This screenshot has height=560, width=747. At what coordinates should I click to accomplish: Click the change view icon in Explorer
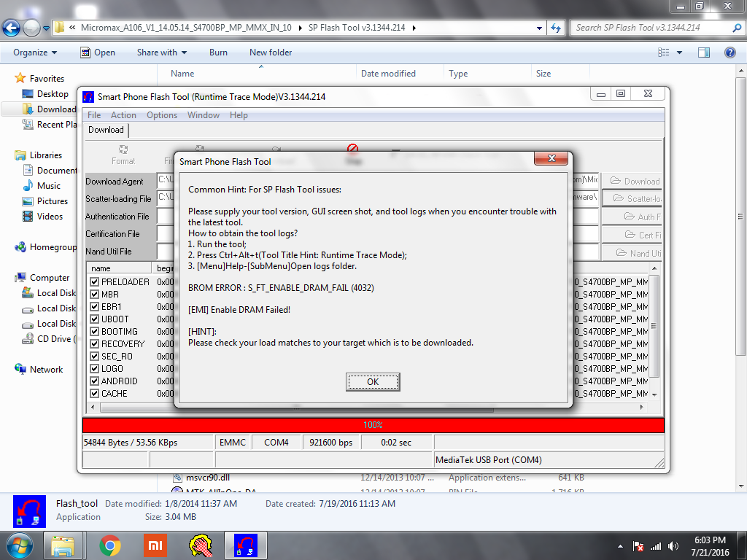tap(664, 52)
